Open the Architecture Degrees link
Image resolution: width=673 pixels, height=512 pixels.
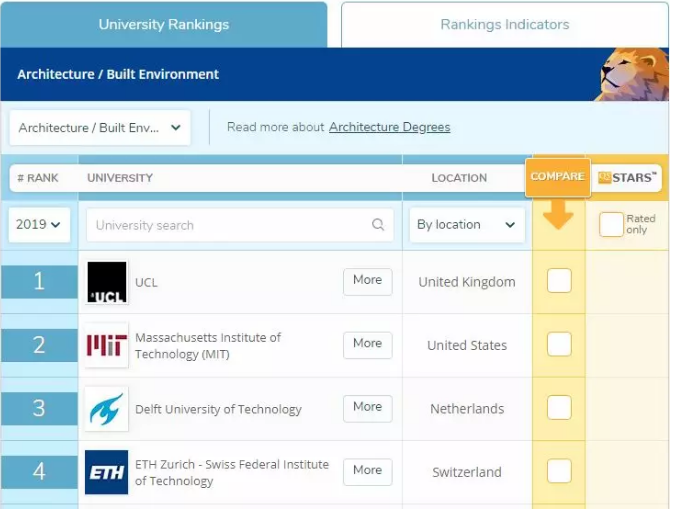pos(391,127)
